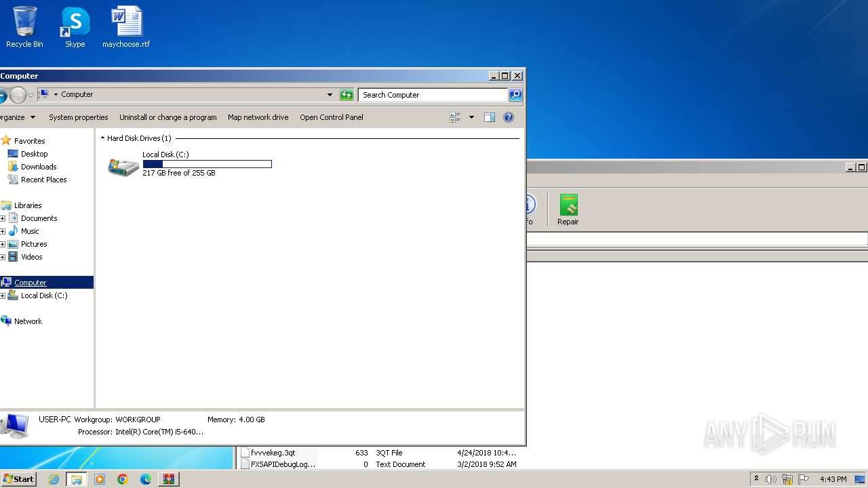868x488 pixels.
Task: Click the Windows Explorer taskbar button
Action: 77,479
